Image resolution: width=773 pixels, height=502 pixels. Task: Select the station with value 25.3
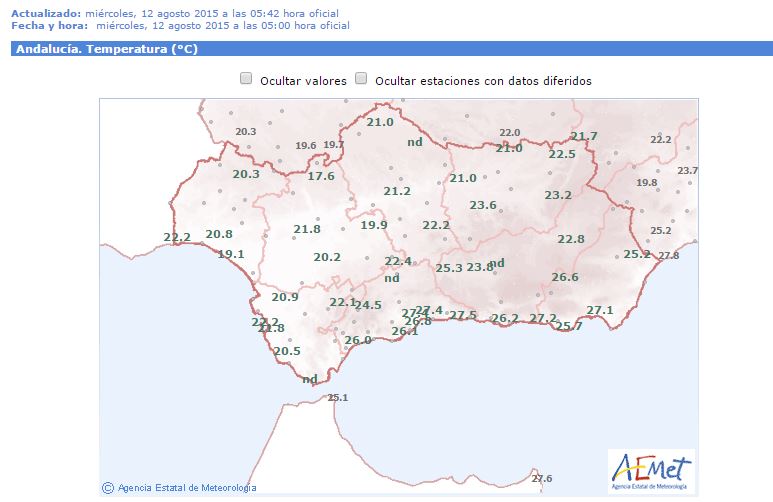tap(449, 268)
